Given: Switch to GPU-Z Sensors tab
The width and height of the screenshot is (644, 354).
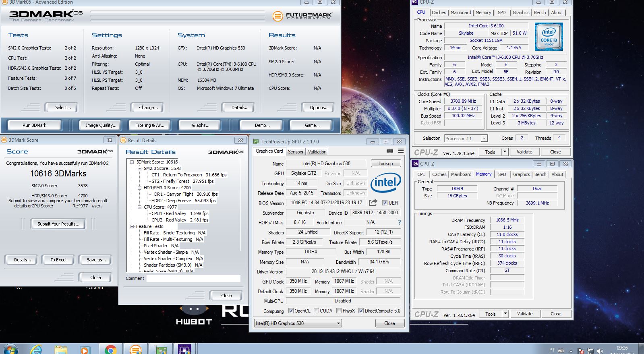Looking at the screenshot, I should click(x=295, y=152).
